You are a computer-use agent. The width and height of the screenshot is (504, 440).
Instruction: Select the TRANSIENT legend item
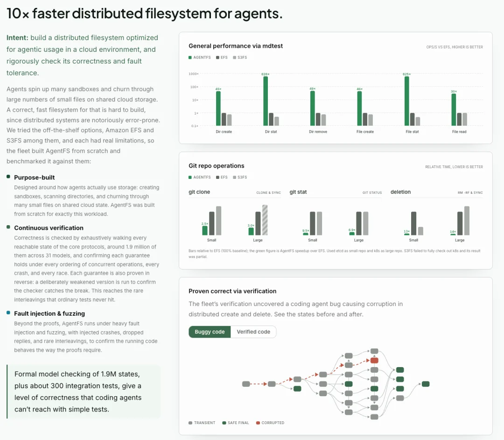[202, 423]
